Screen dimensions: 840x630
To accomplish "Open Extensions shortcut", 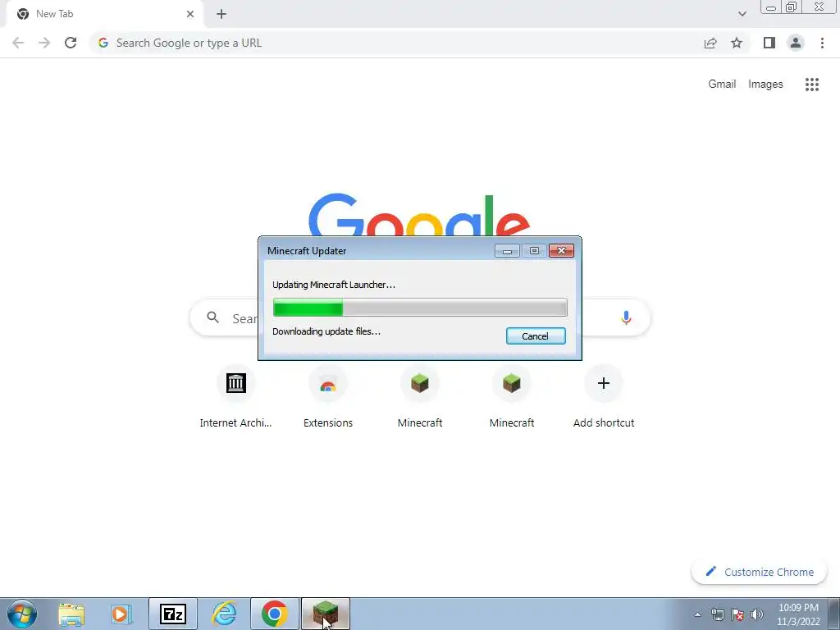I will click(x=328, y=398).
